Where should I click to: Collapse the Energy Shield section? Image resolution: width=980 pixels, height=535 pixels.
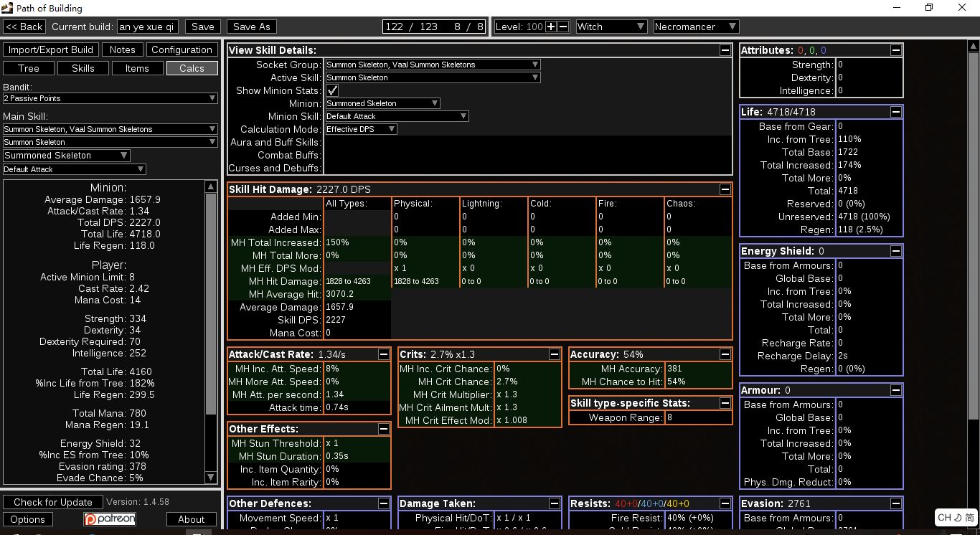click(x=895, y=251)
